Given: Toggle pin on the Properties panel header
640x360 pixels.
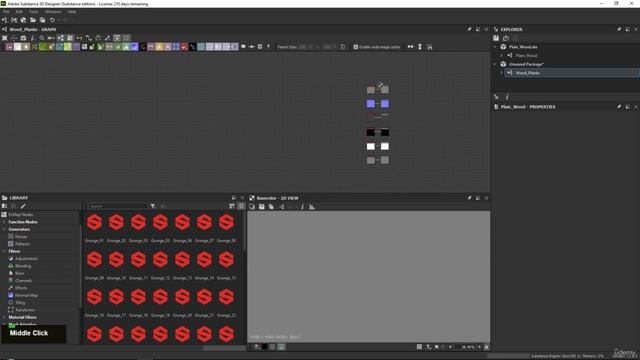Looking at the screenshot, I should [x=619, y=107].
